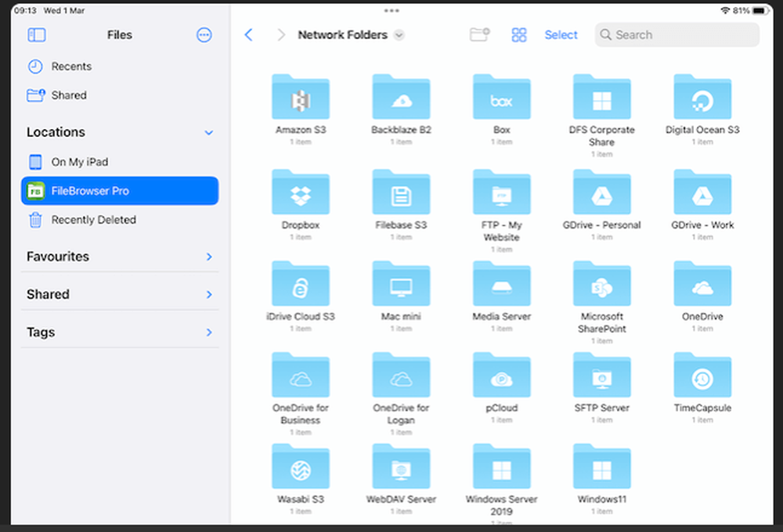
Task: Open the pCloud folder
Action: coord(501,376)
